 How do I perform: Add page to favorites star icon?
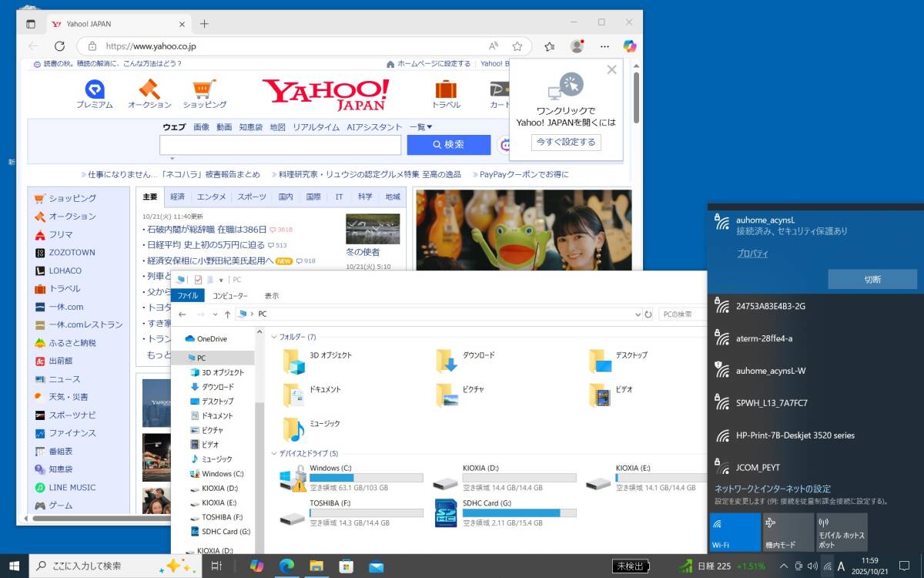517,46
